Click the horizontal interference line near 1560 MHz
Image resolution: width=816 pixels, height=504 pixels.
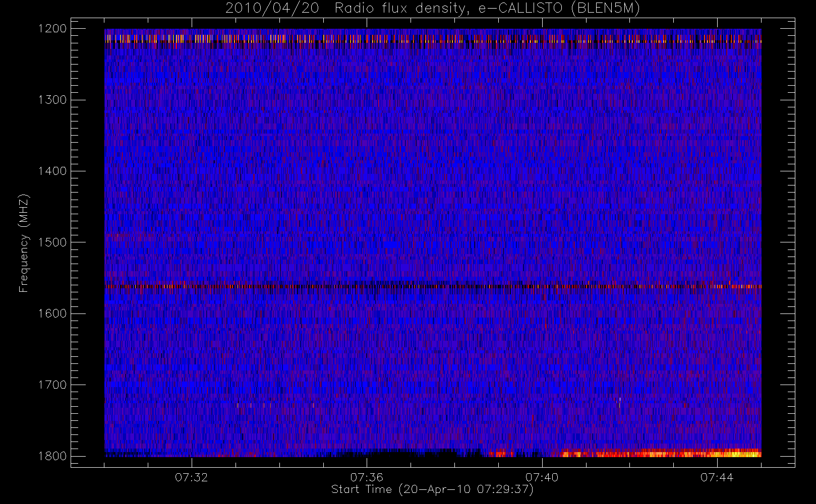click(x=433, y=286)
